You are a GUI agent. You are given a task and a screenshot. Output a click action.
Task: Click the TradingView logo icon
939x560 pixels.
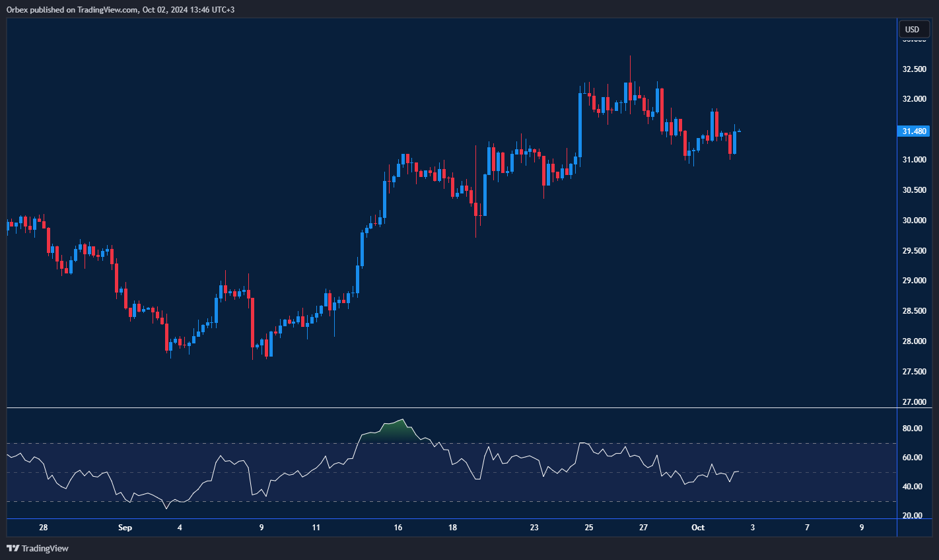pyautogui.click(x=13, y=548)
